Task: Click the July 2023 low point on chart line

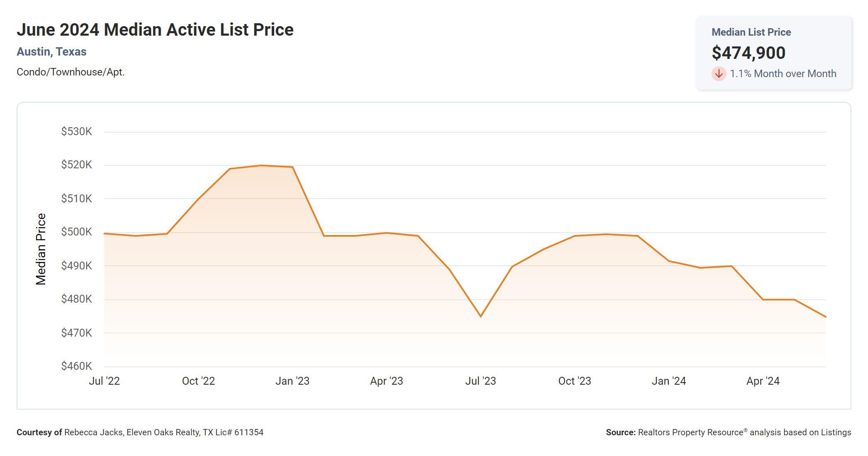Action: (x=481, y=317)
